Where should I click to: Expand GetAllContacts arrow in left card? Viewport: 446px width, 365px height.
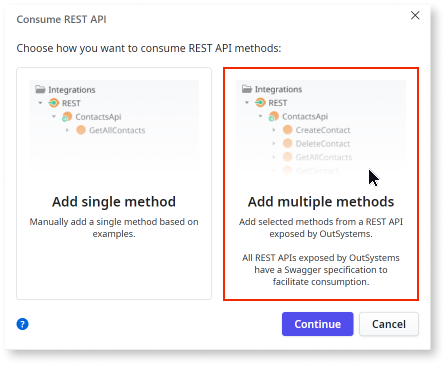tap(67, 130)
